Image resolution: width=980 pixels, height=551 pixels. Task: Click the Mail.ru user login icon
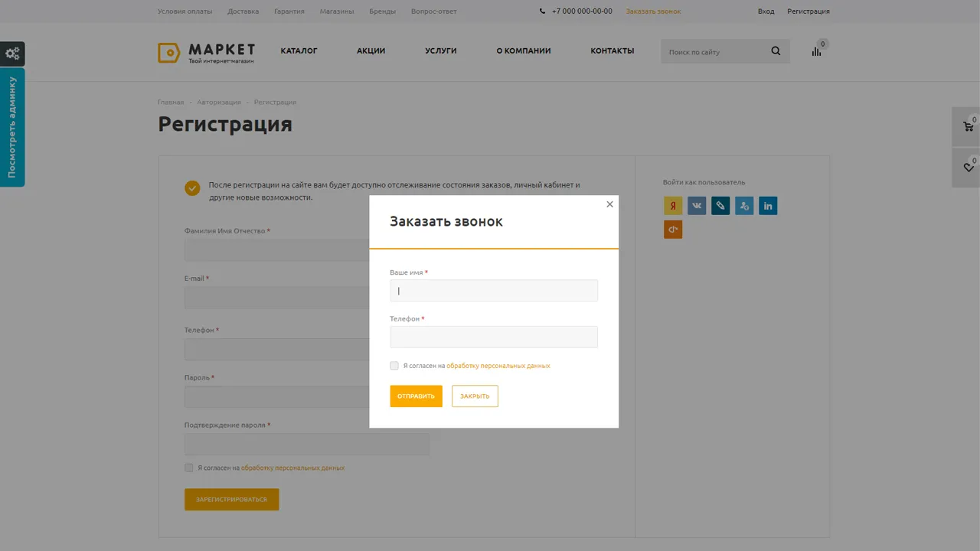(x=744, y=206)
